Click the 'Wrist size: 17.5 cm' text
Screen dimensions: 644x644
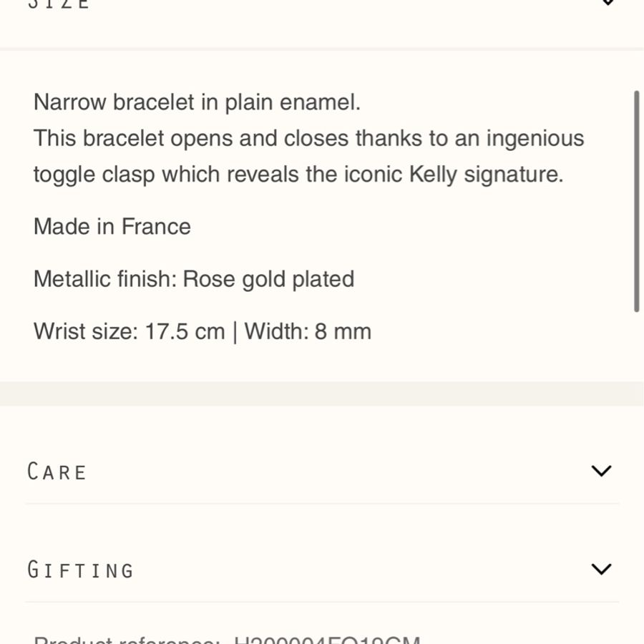pos(130,331)
